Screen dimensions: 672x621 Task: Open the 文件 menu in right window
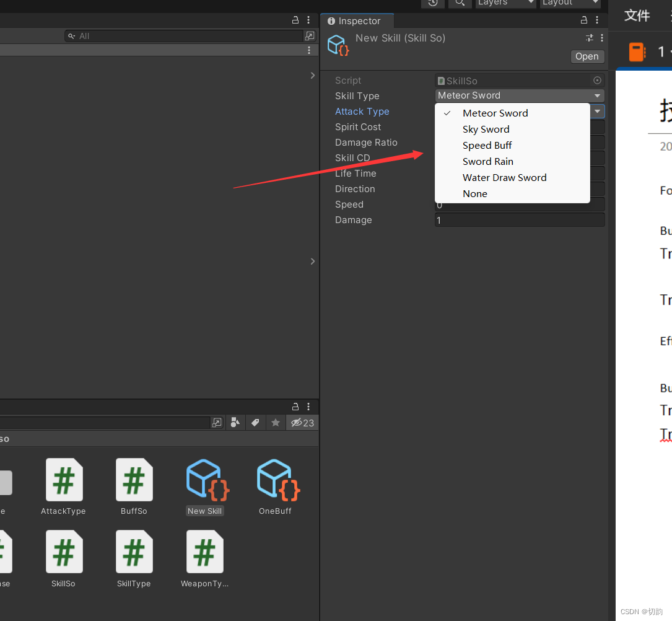pos(637,16)
